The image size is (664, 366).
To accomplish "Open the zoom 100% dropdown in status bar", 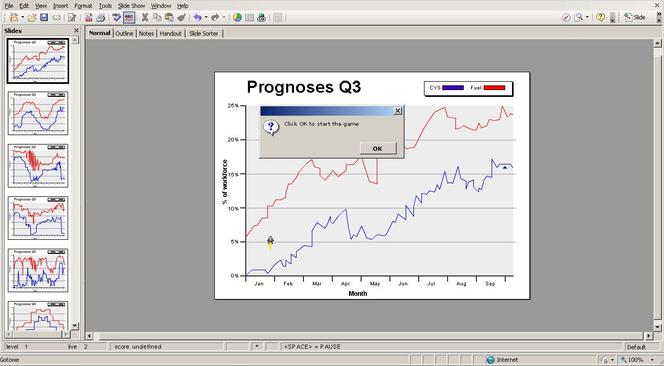I will click(x=652, y=360).
